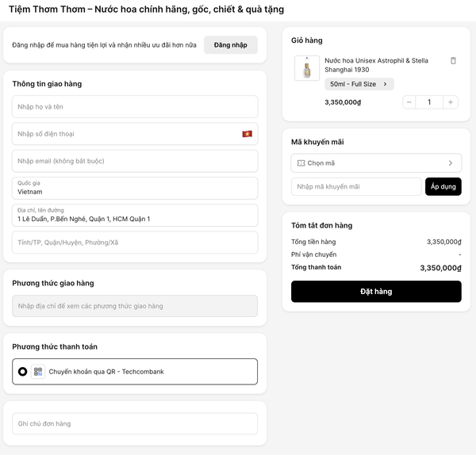Viewport: 476px width, 455px height.
Task: Click the perfume bottle product thumbnail
Action: [307, 68]
